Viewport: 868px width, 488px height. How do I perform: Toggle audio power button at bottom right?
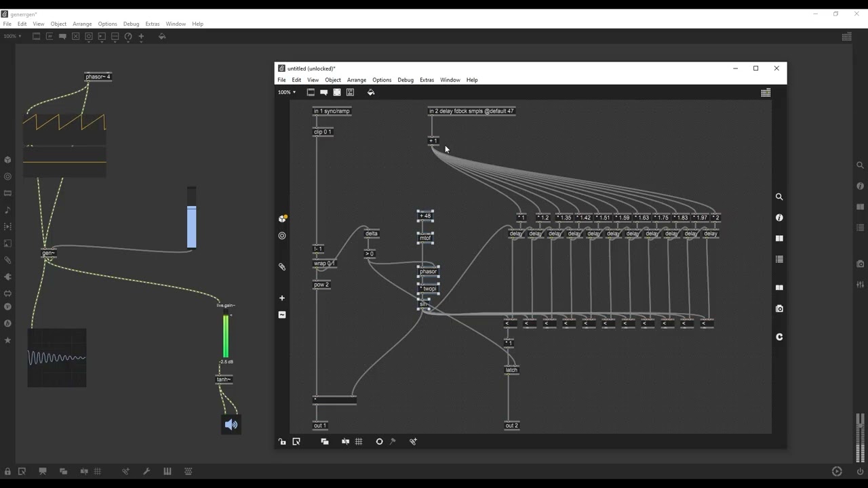click(x=861, y=472)
